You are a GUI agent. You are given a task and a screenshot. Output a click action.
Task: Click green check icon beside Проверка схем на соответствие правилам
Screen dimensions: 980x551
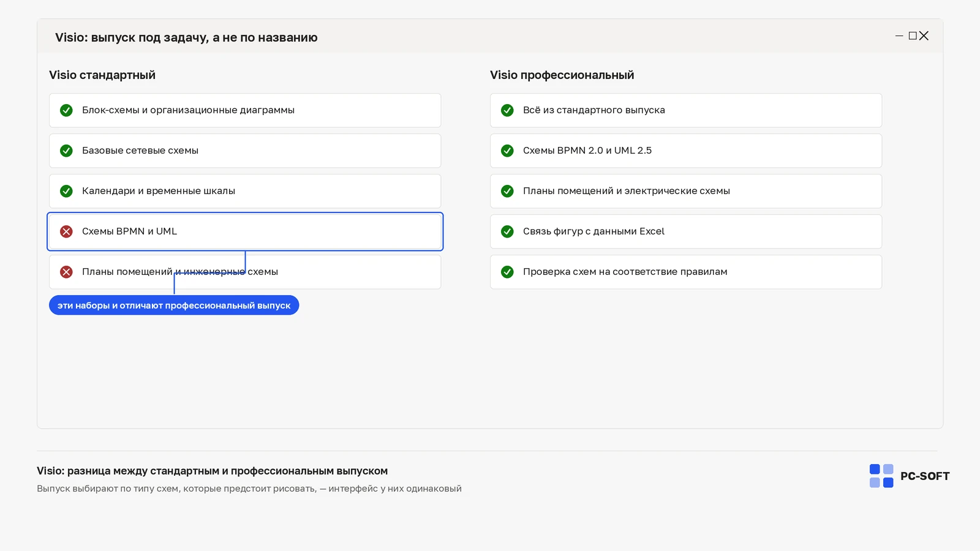(x=507, y=272)
